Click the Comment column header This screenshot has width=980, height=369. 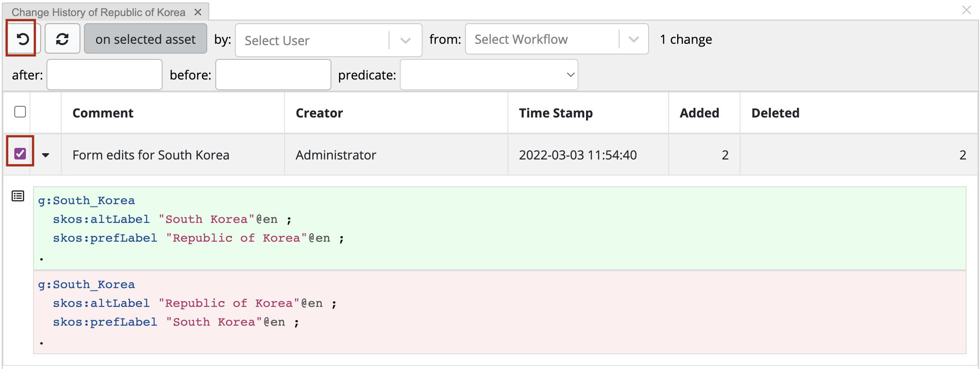[103, 113]
